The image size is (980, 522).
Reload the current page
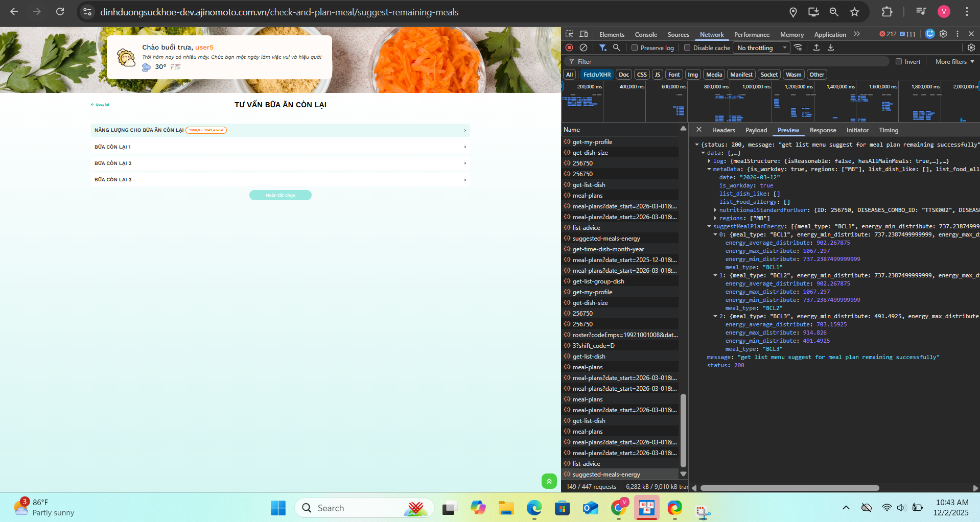pos(60,12)
